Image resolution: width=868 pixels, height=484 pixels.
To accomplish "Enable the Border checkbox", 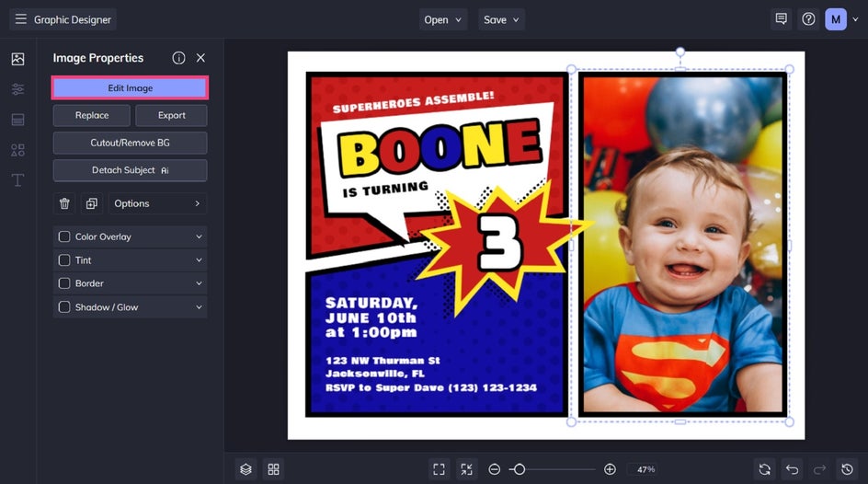I will (64, 283).
